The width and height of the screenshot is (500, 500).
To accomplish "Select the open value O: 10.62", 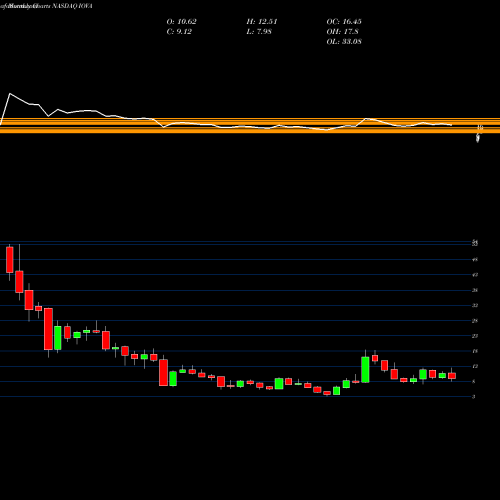I will click(x=181, y=22).
